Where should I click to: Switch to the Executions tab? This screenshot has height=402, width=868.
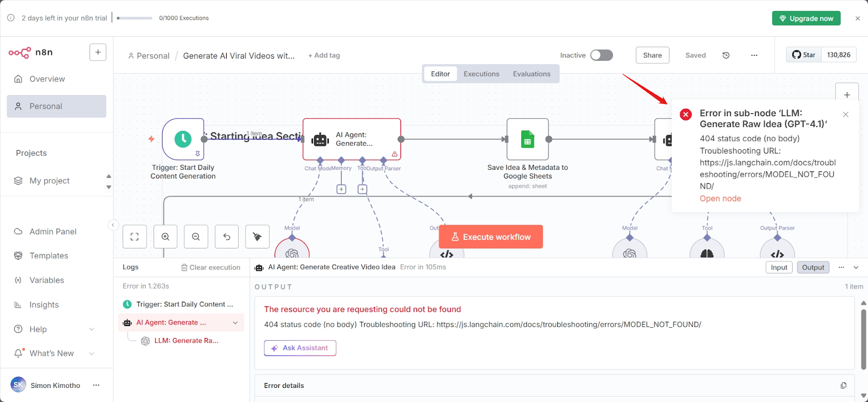click(481, 74)
